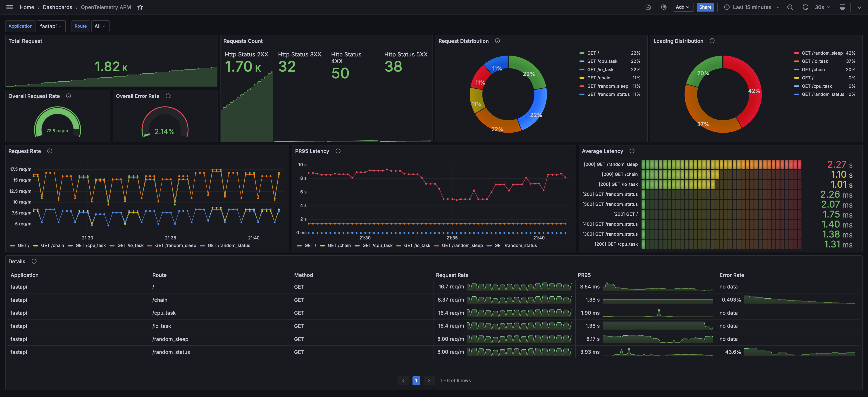Open the Application fastapi dropdown
The width and height of the screenshot is (868, 397).
[51, 26]
